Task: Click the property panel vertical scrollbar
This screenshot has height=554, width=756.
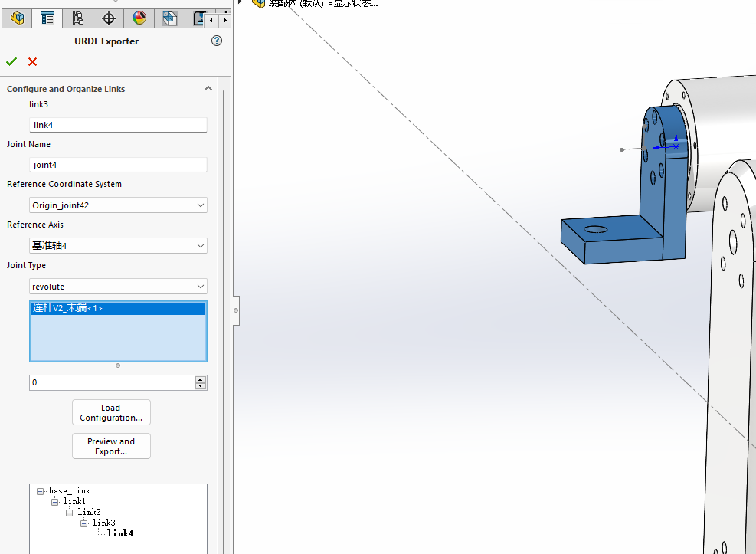Action: point(224,318)
